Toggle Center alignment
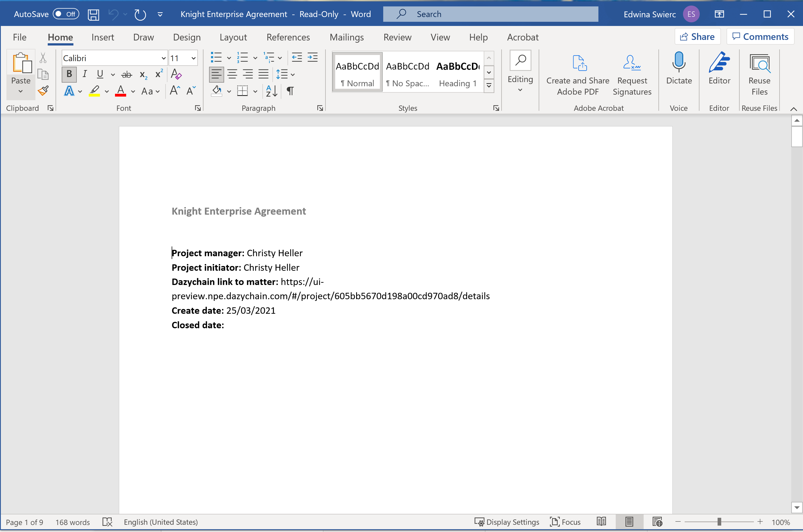 232,74
